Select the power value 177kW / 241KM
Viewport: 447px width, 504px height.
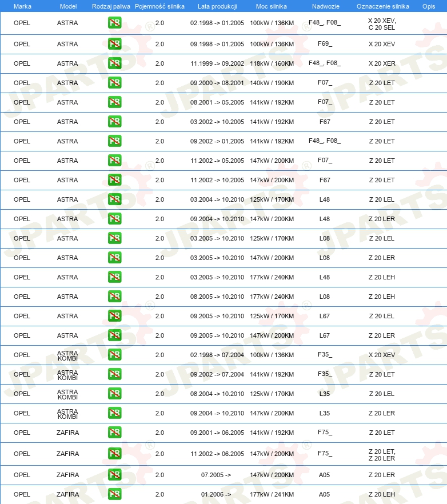pyautogui.click(x=272, y=494)
